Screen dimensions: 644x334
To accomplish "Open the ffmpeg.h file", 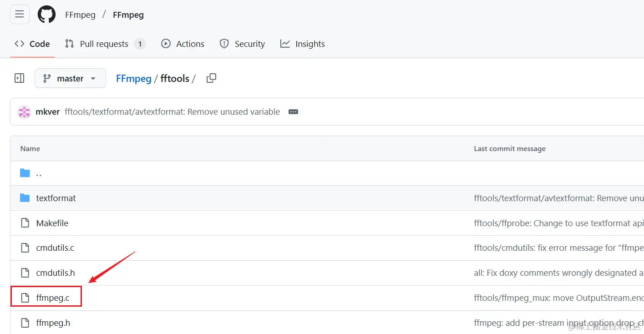I will tap(53, 323).
